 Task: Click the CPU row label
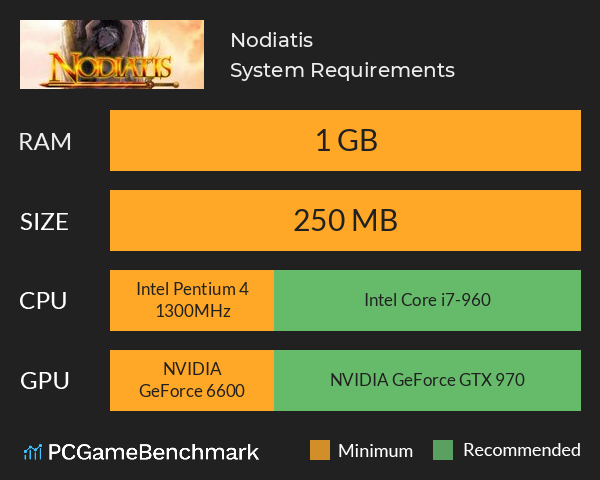pyautogui.click(x=43, y=301)
